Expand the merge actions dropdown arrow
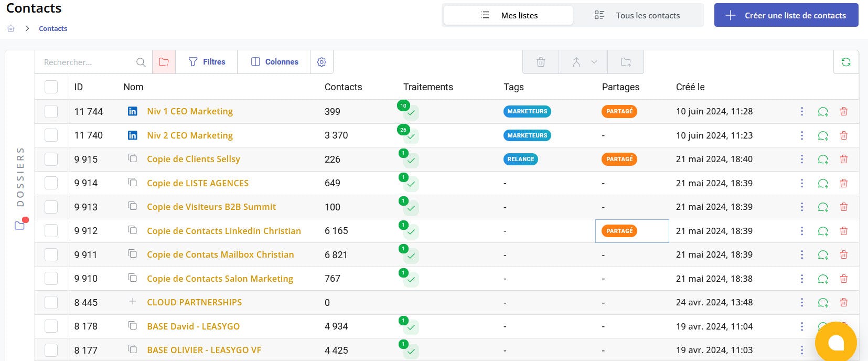Viewport: 868px width, 361px height. click(x=594, y=62)
